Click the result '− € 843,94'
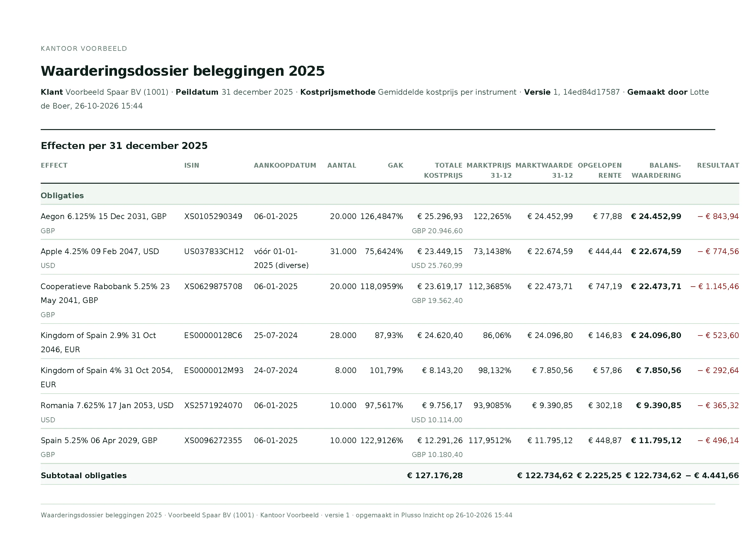Screen dimensions: 756x535 718,217
